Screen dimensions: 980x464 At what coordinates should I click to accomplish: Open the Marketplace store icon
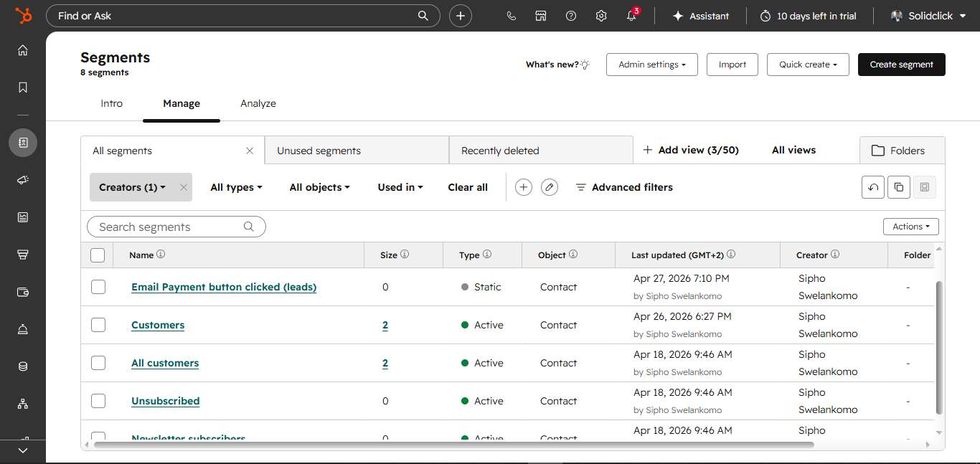[541, 16]
